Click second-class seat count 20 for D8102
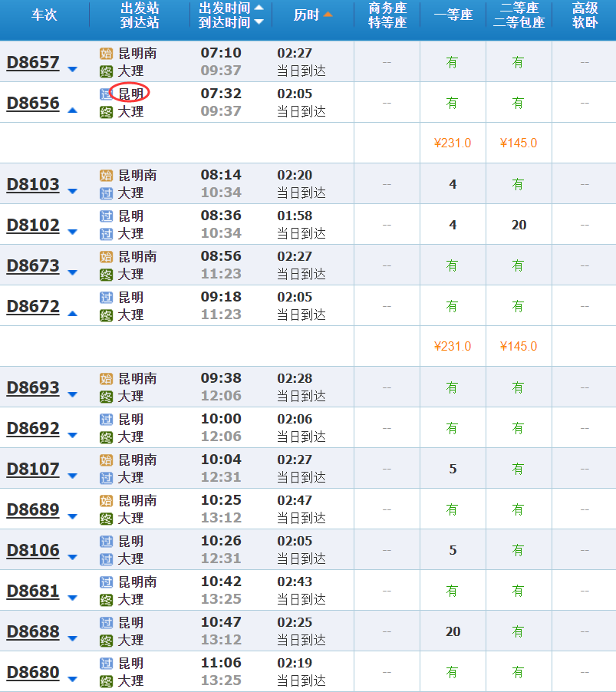The width and height of the screenshot is (616, 692). tap(519, 225)
